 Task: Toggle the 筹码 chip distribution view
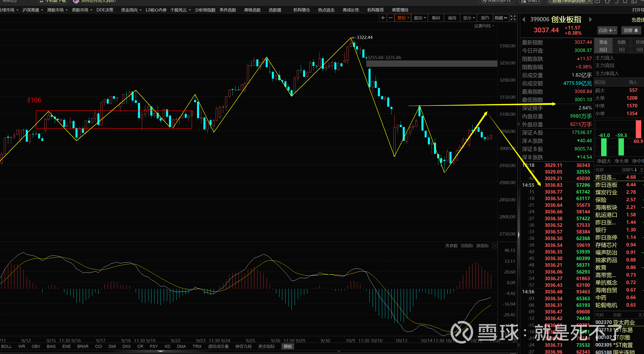click(x=436, y=18)
